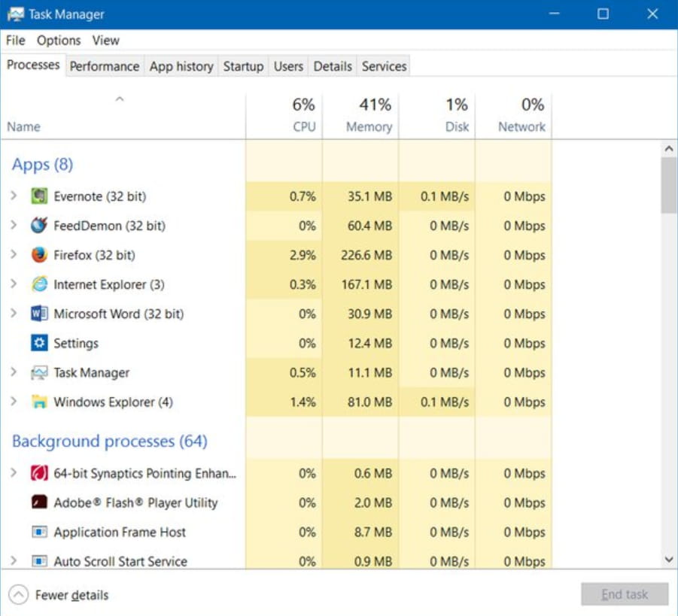Switch to the Details tab

(333, 66)
